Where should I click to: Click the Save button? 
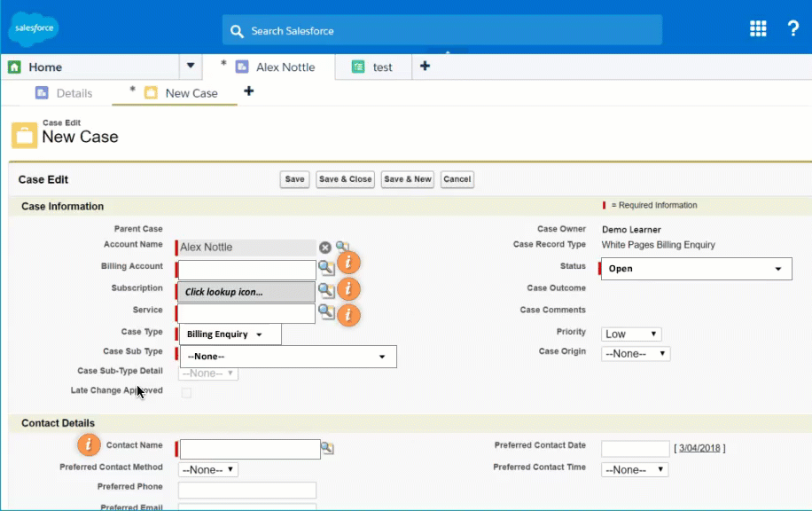click(294, 179)
